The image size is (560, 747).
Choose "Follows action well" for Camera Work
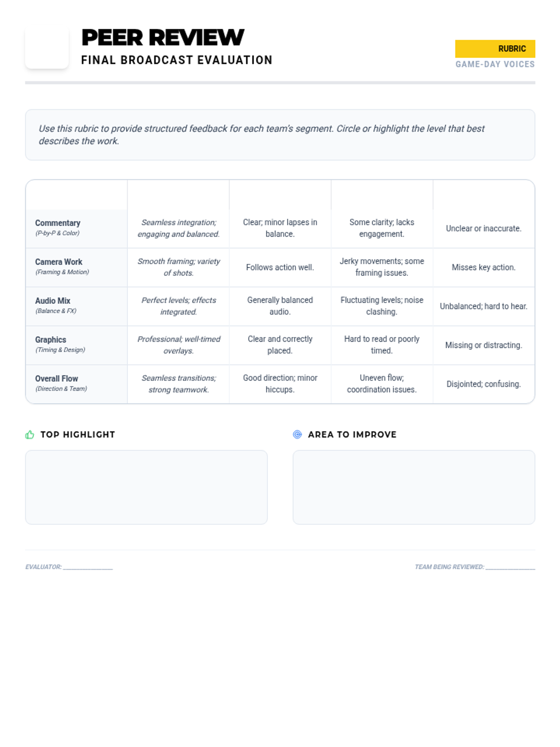point(280,268)
